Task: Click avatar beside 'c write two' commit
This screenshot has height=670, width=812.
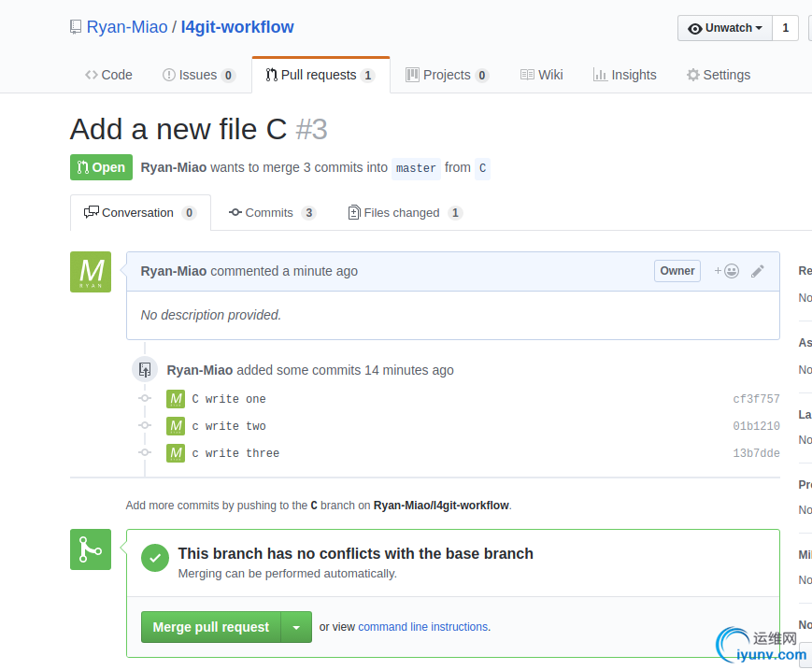Action: tap(176, 426)
